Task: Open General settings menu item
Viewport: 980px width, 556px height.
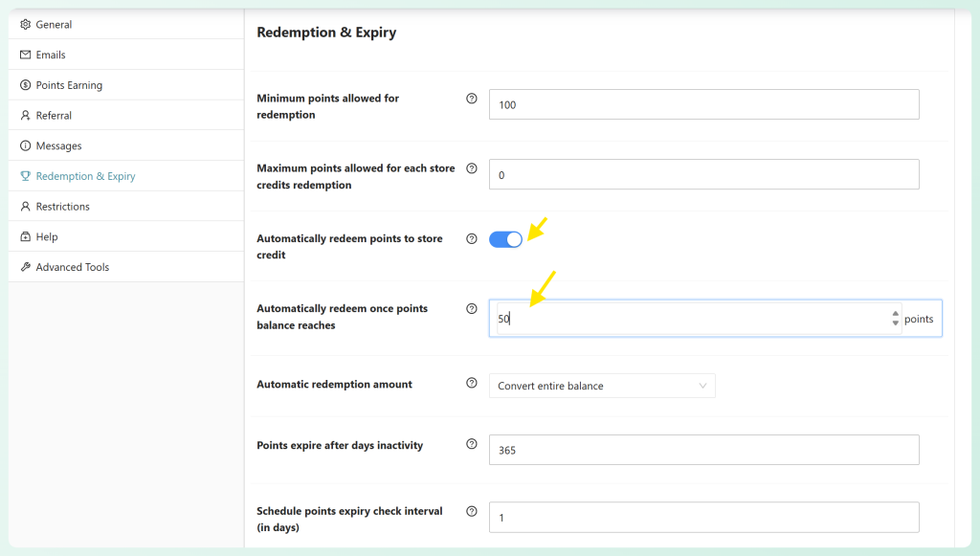Action: 126,24
